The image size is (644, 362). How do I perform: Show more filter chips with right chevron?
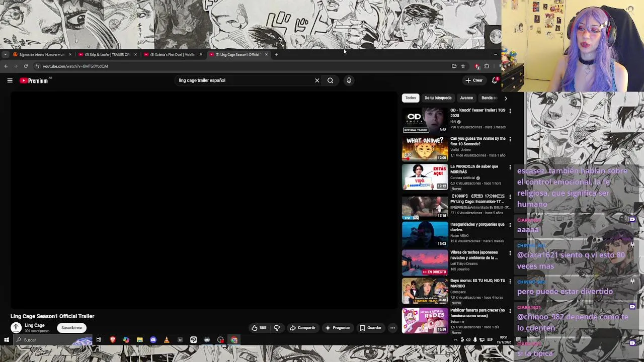506,98
